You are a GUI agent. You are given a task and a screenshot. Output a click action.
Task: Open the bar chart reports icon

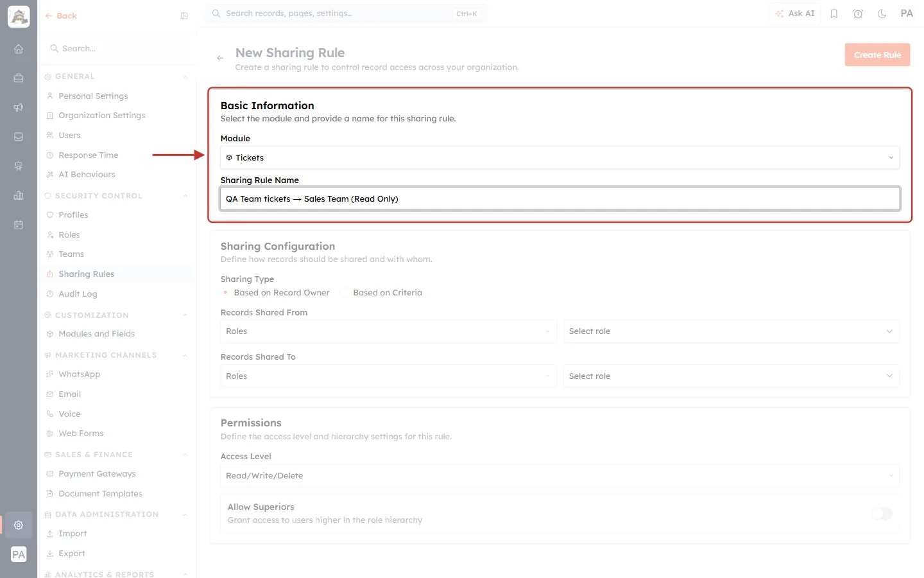(x=19, y=195)
